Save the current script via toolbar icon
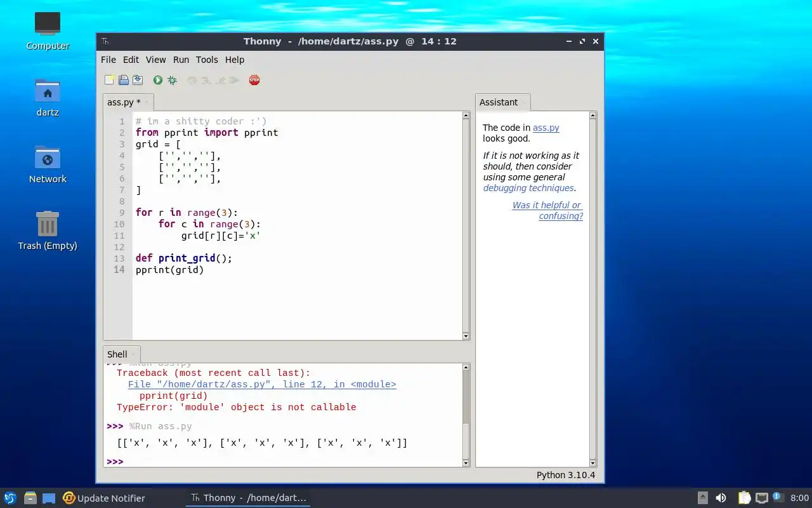The height and width of the screenshot is (508, 812). 137,80
